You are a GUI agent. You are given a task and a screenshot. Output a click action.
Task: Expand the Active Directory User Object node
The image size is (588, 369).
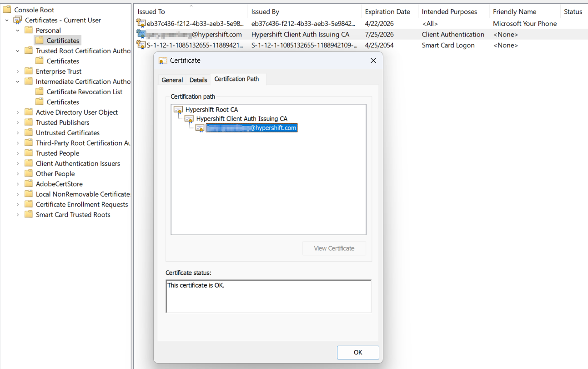point(18,112)
